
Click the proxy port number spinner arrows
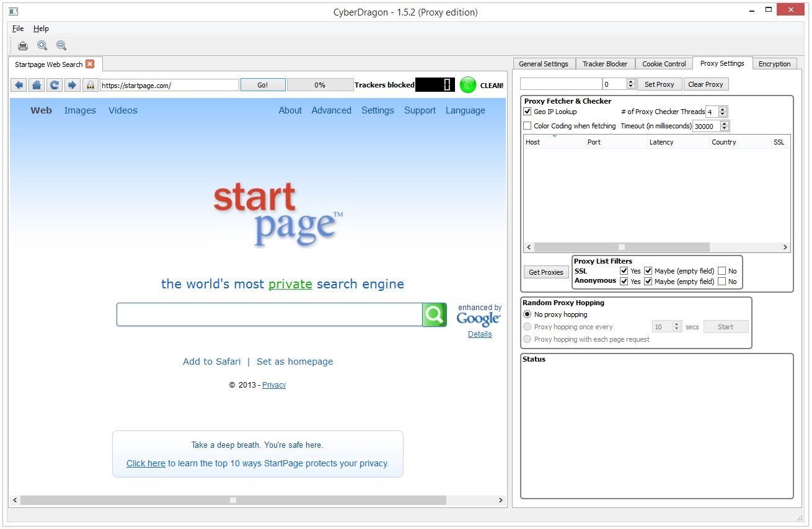(631, 84)
